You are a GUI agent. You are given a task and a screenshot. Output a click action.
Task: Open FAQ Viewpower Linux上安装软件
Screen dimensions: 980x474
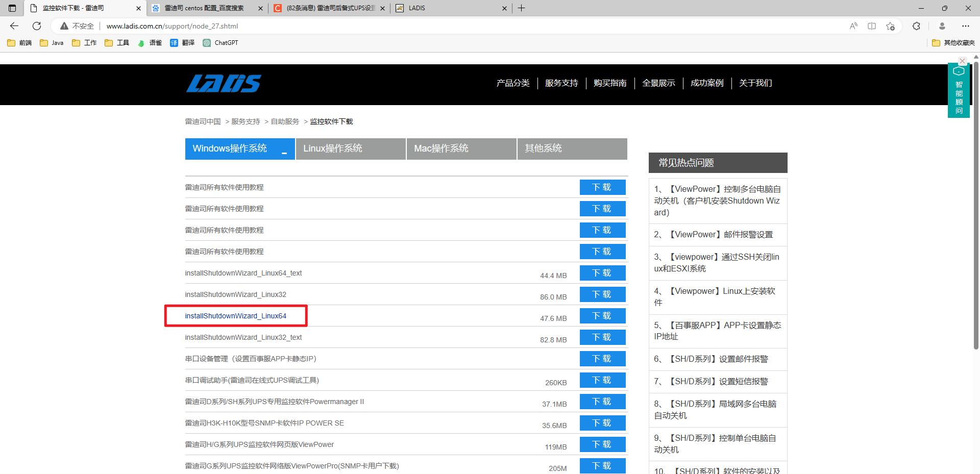715,297
